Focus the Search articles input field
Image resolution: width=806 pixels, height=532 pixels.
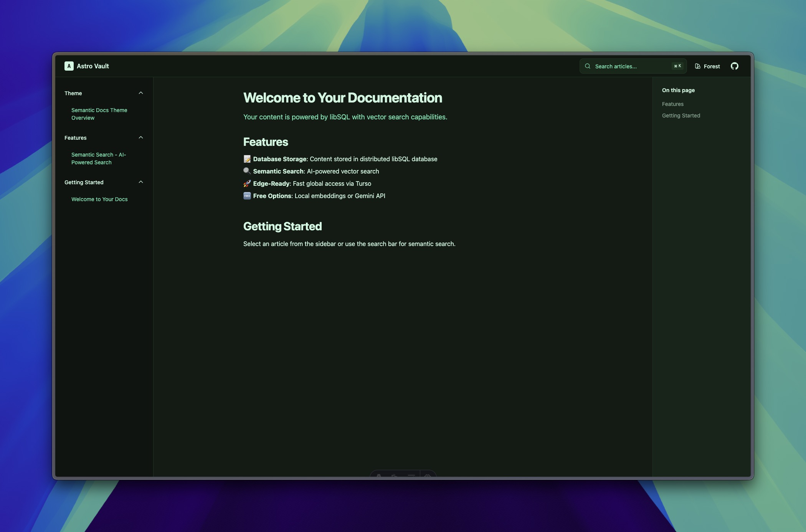click(629, 66)
